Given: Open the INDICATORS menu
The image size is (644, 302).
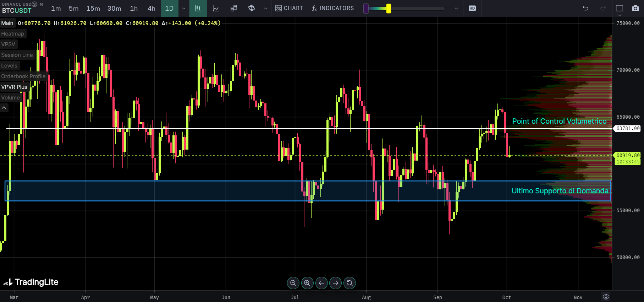Looking at the screenshot, I should pos(333,8).
